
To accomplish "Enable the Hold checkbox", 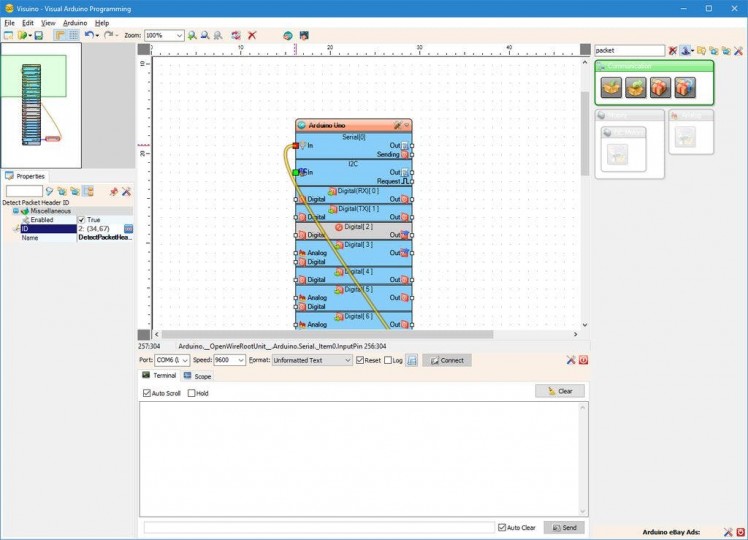I will [x=192, y=393].
